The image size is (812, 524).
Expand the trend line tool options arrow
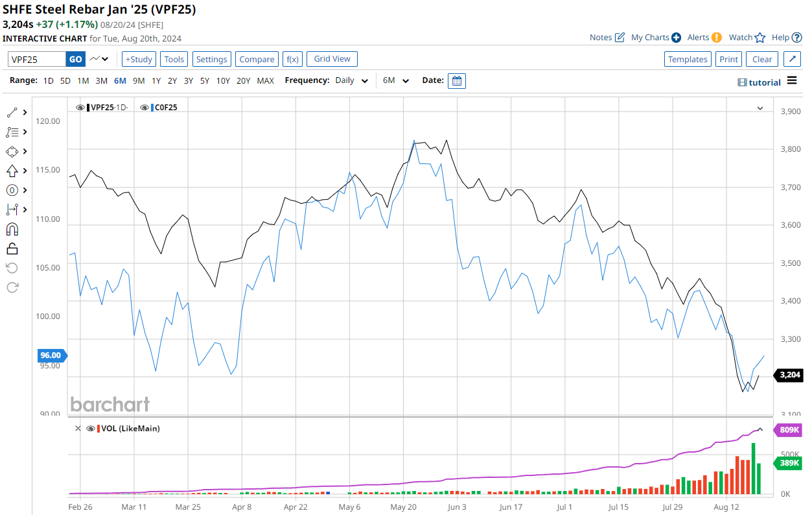(25, 112)
